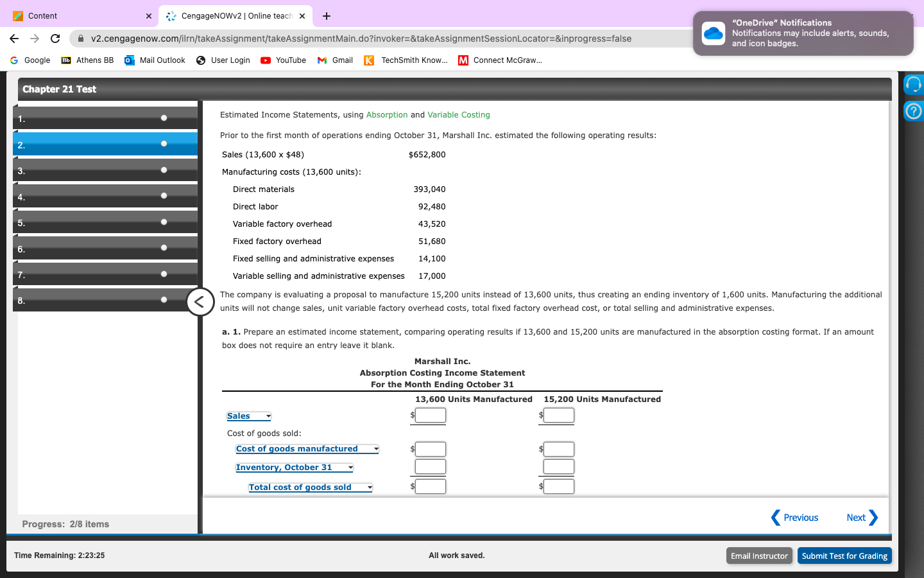Screen dimensions: 924x578
Task: Click the "13,600 Units Manufactured" column header
Action: click(474, 399)
